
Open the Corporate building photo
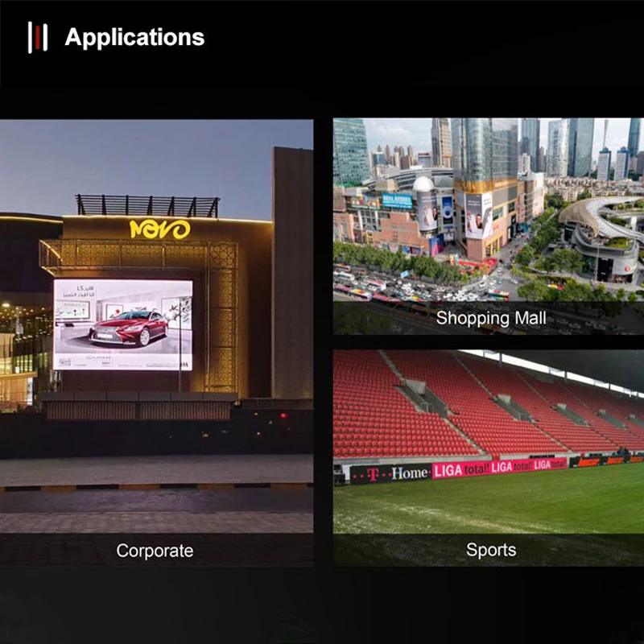tap(156, 343)
